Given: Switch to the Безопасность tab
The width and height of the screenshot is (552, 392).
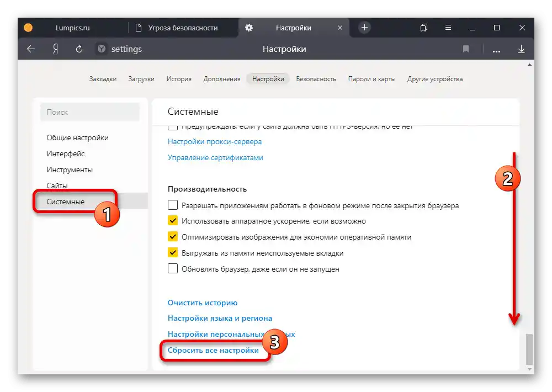Looking at the screenshot, I should [x=316, y=78].
